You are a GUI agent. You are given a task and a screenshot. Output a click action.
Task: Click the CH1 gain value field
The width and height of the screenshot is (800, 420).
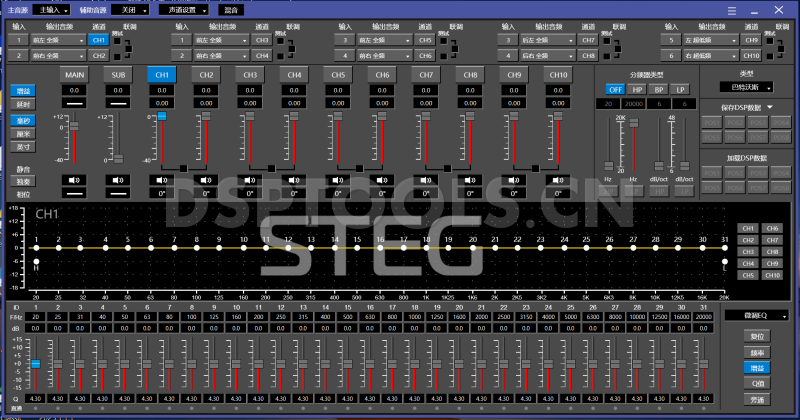[162, 90]
